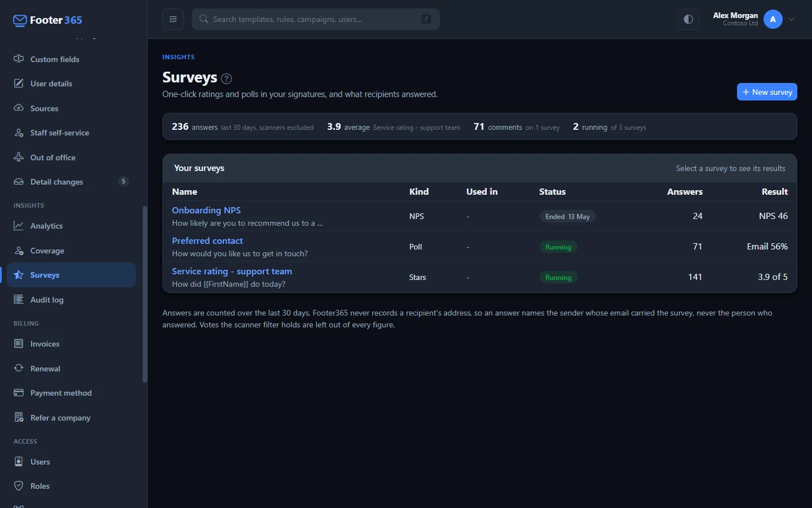Click the Surveys star icon
Viewport: 812px width, 508px height.
(19, 275)
